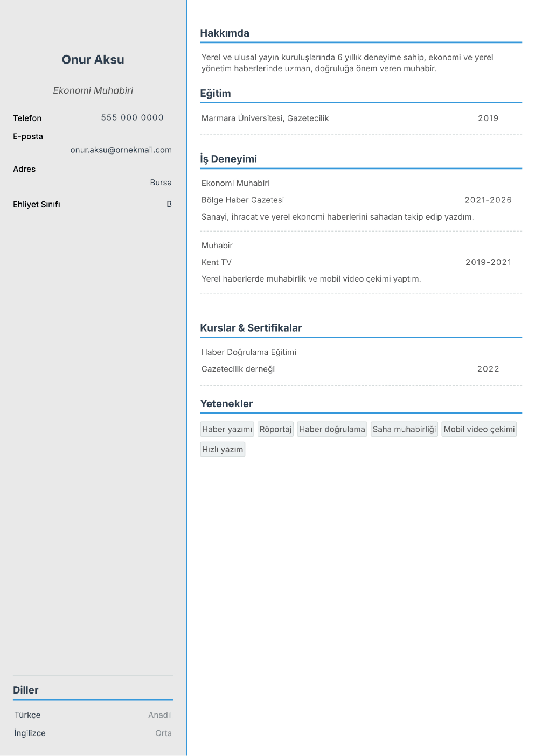Select the "Saha muhabirliği" skill tag

(x=405, y=429)
